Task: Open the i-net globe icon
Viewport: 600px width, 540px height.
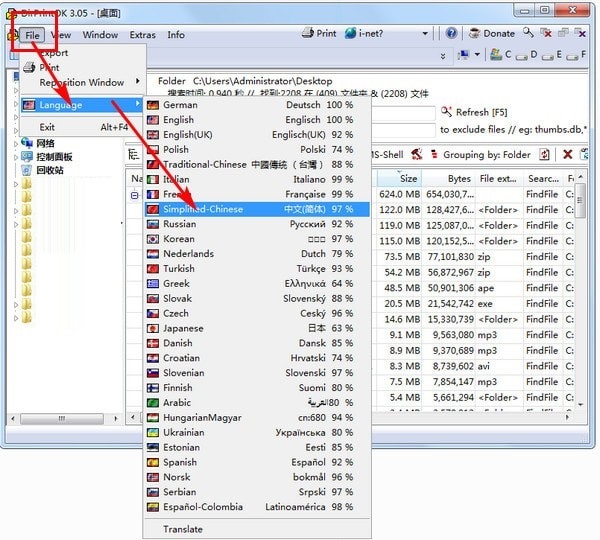Action: [350, 34]
